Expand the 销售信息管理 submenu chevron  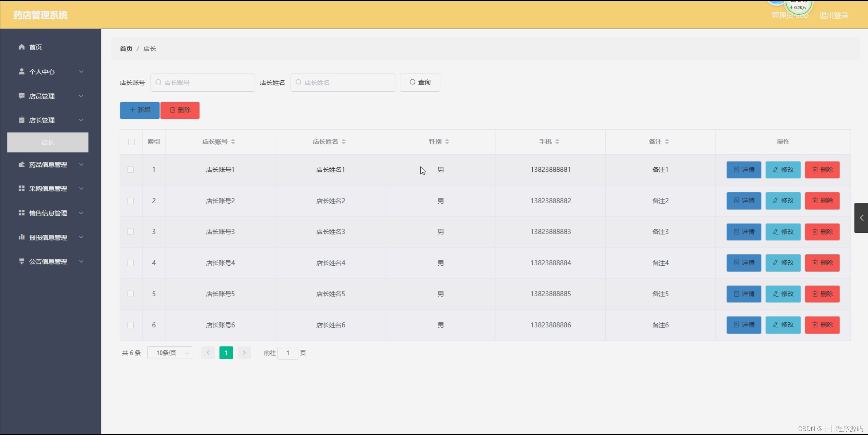pos(81,213)
